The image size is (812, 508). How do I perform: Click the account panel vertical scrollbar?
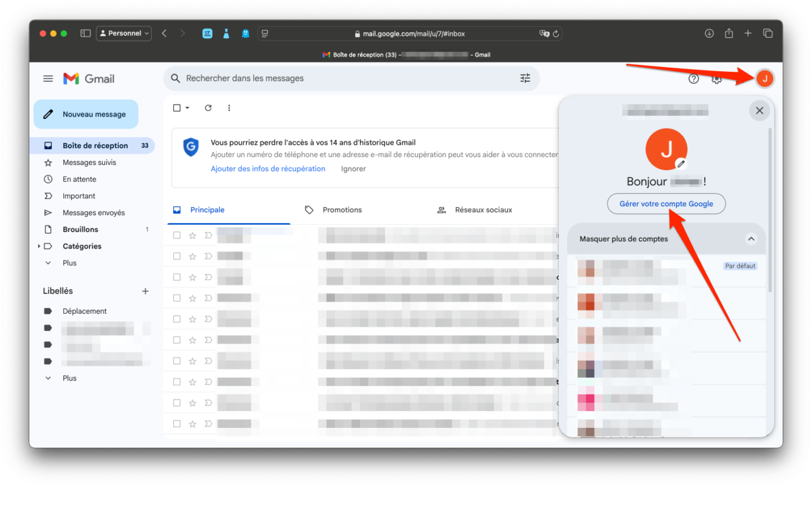pos(770,209)
